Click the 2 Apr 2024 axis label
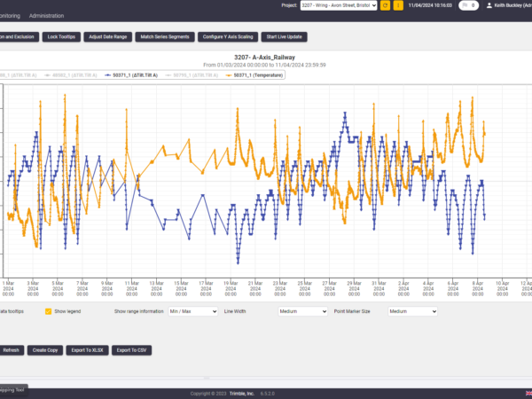Image resolution: width=532 pixels, height=399 pixels. coord(403,288)
